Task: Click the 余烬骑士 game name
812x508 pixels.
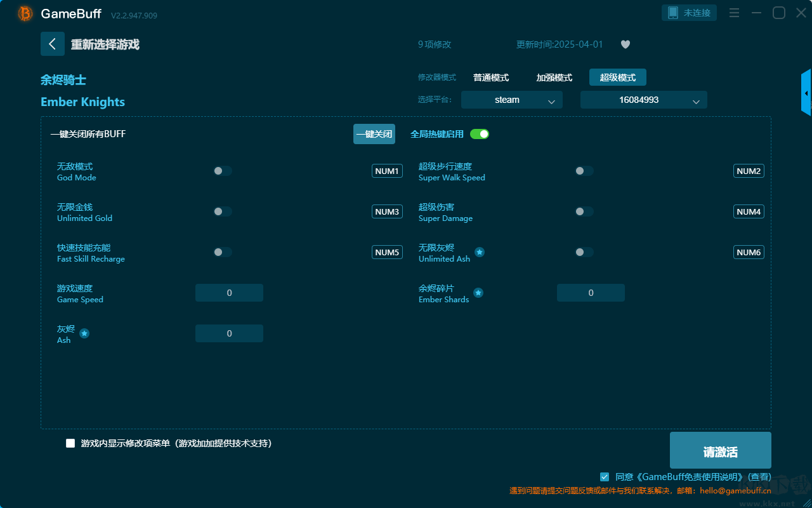Action: [63, 80]
